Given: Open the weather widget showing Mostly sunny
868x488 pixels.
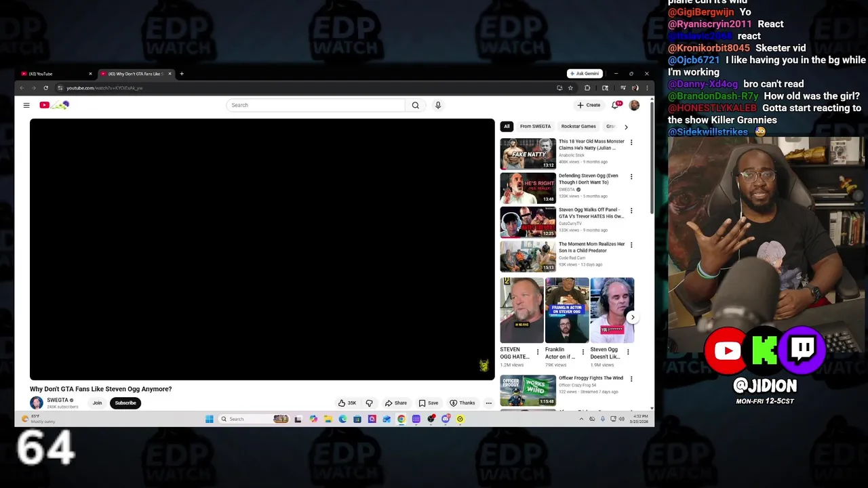Looking at the screenshot, I should tap(39, 419).
